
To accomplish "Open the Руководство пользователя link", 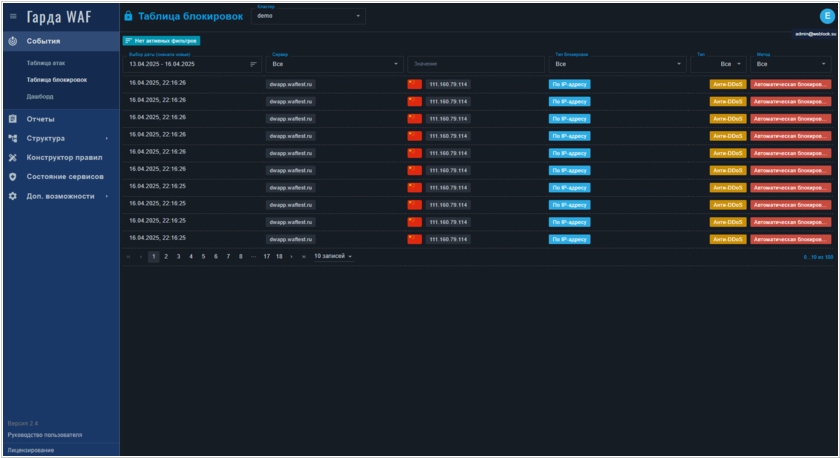I will pyautogui.click(x=44, y=435).
